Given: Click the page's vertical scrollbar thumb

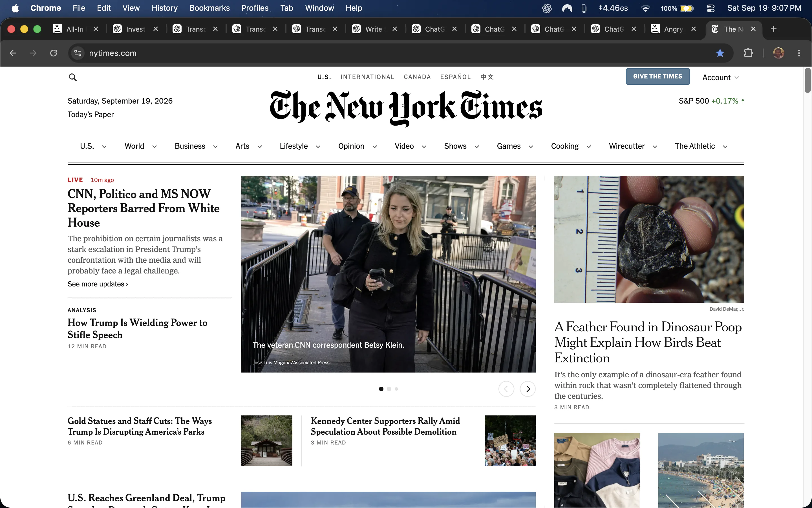Looking at the screenshot, I should pos(808,81).
